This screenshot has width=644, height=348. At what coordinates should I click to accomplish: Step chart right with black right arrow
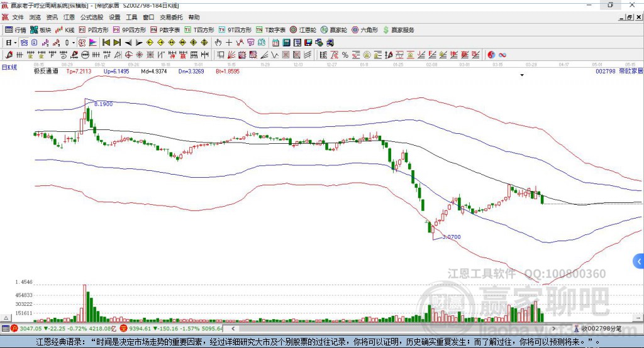[x=139, y=43]
